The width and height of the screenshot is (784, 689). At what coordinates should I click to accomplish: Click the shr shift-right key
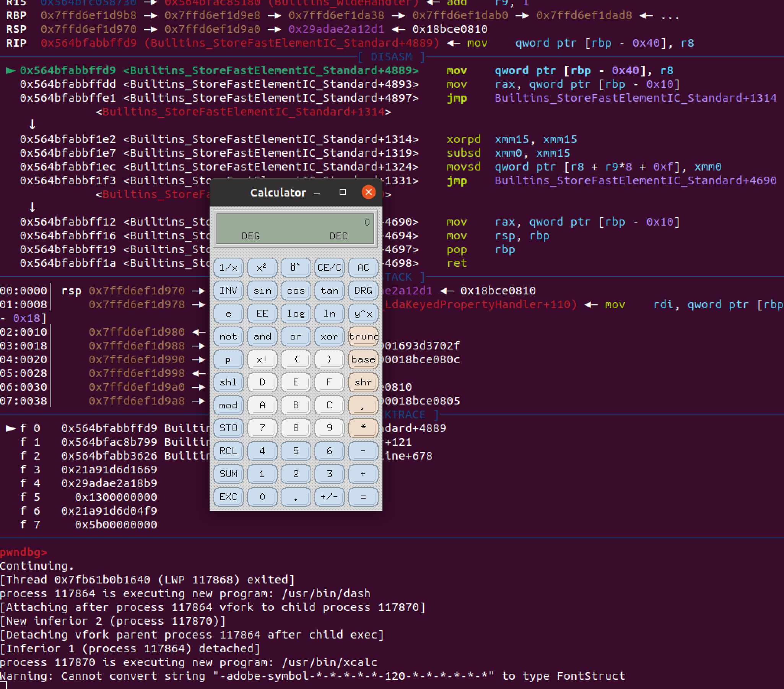363,382
